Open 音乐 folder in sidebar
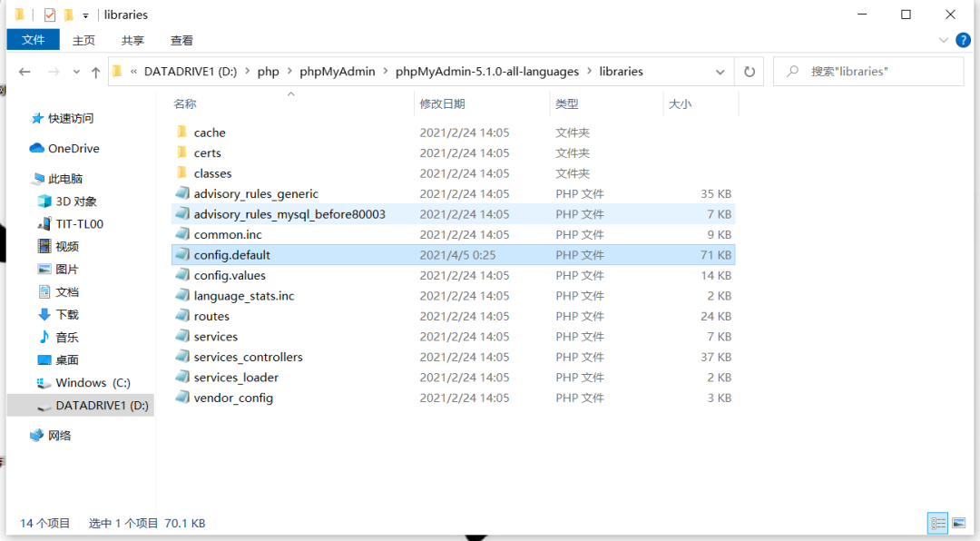980x541 pixels. pyautogui.click(x=67, y=337)
